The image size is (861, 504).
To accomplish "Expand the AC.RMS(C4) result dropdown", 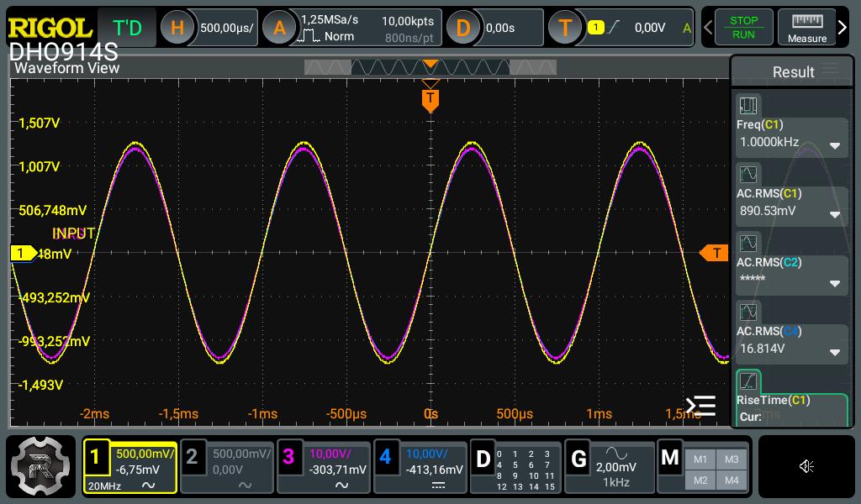I will 835,352.
